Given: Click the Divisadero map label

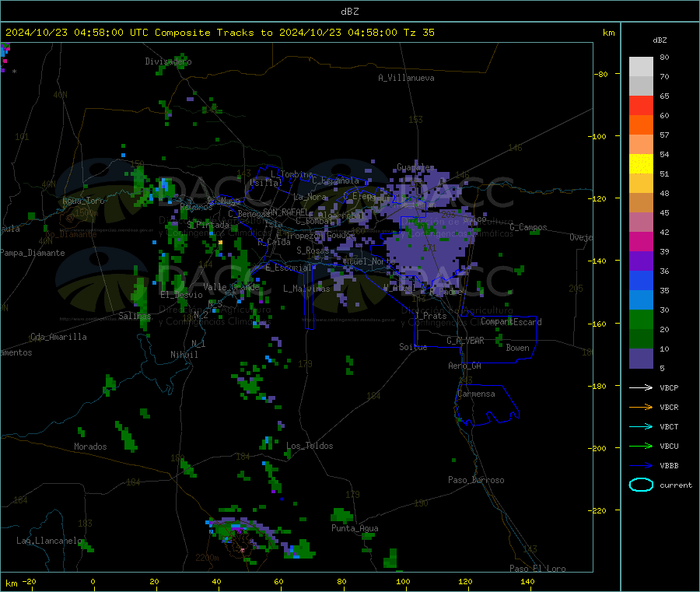Looking at the screenshot, I should [x=168, y=61].
